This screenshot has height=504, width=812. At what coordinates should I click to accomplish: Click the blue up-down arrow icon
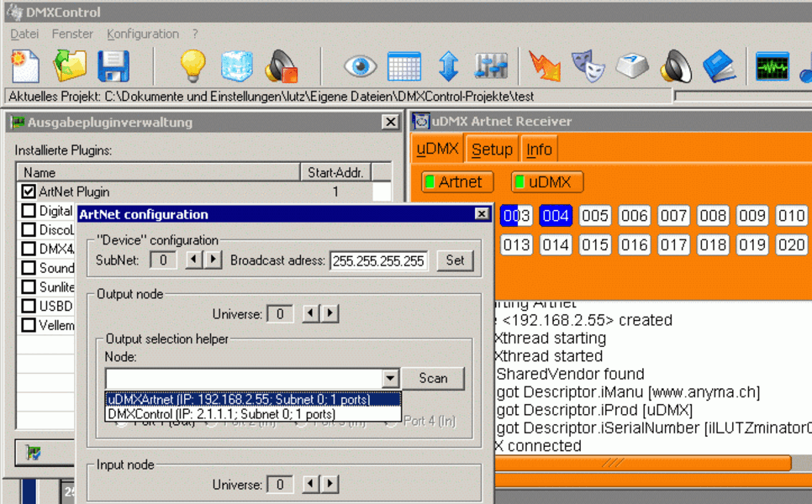(x=449, y=66)
